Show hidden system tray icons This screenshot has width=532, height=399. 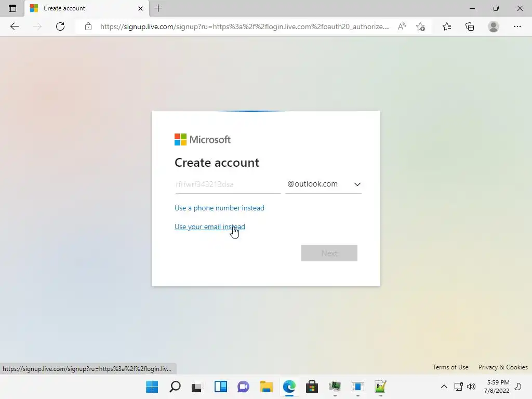tap(444, 387)
